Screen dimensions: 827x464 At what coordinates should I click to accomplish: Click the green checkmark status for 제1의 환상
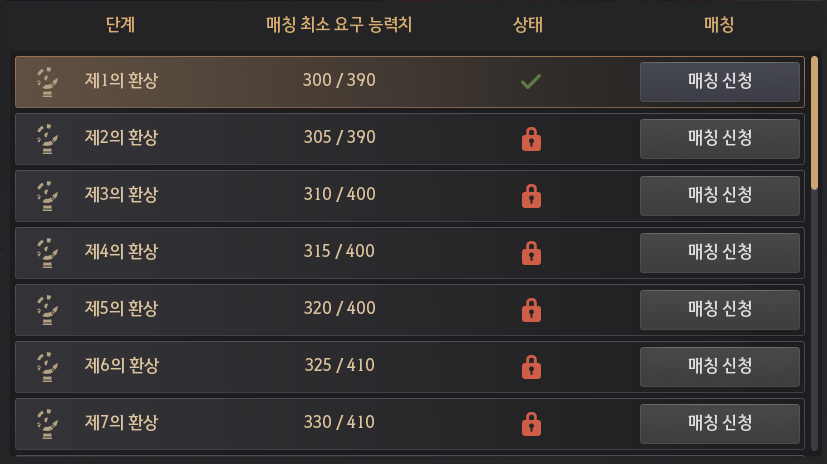[530, 82]
